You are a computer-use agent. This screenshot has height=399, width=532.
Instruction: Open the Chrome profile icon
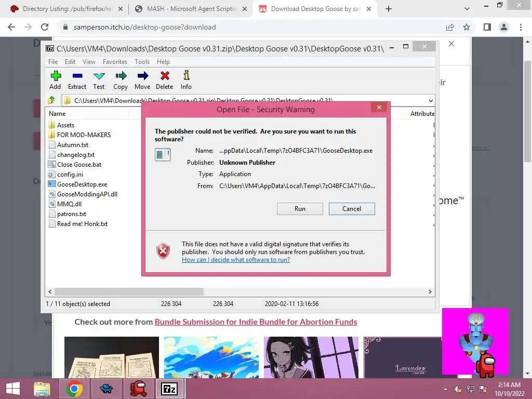coord(504,27)
